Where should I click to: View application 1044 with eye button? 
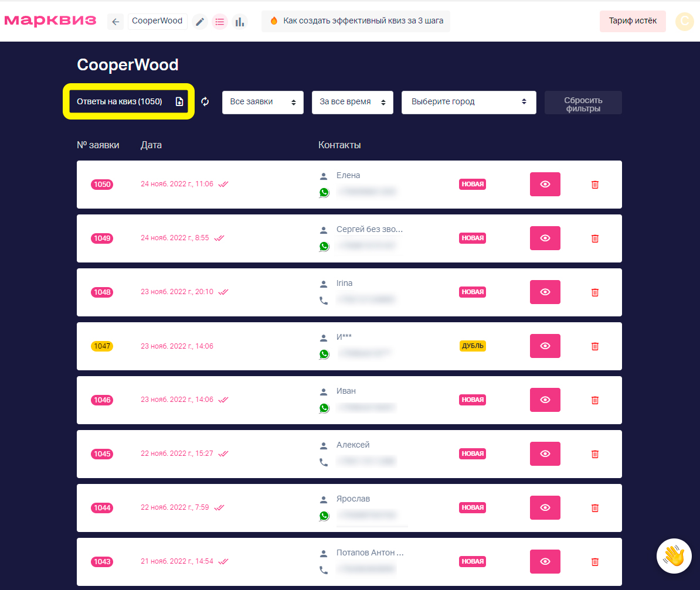pyautogui.click(x=545, y=507)
